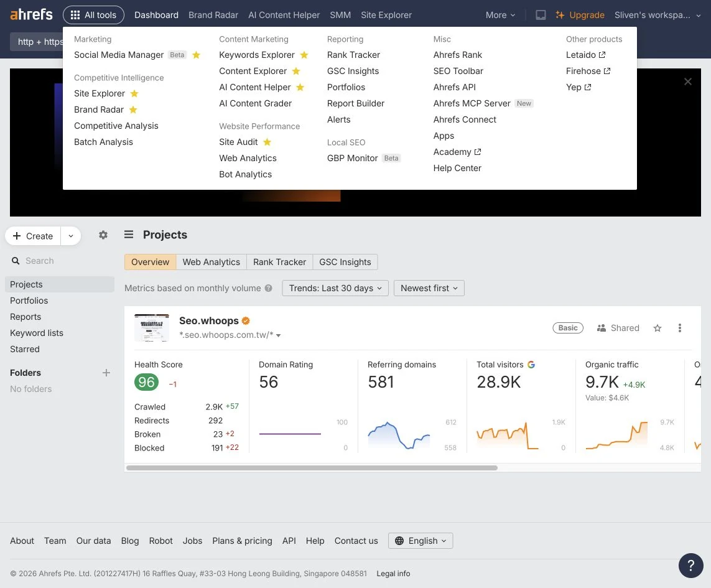This screenshot has width=711, height=588.
Task: Select Keyword lists in the sidebar
Action: (37, 333)
